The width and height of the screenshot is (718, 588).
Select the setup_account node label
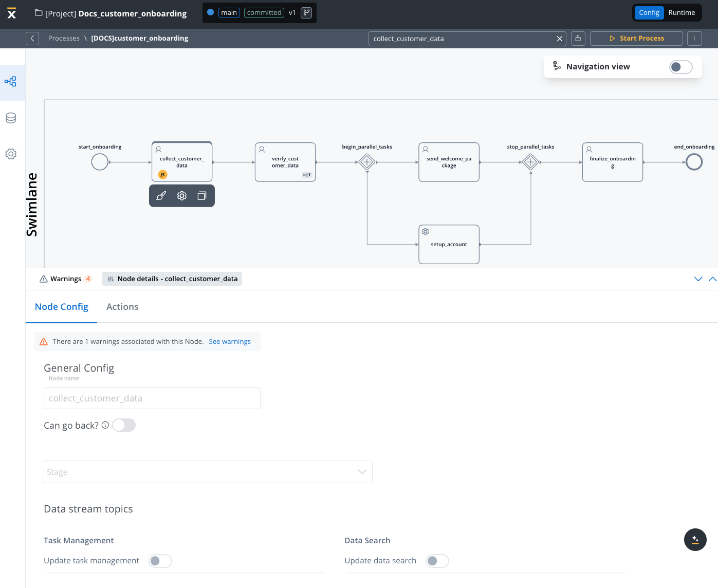449,245
